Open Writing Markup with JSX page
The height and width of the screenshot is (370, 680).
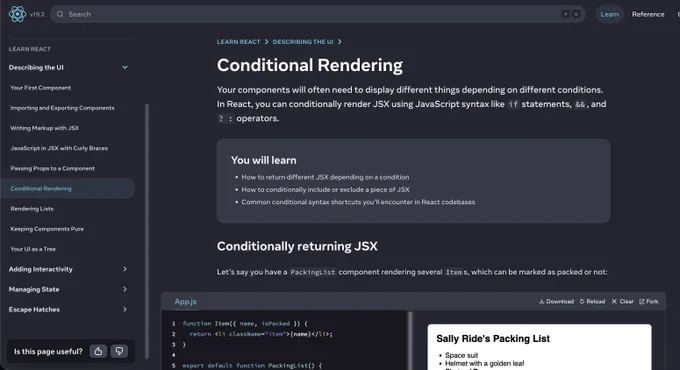45,128
